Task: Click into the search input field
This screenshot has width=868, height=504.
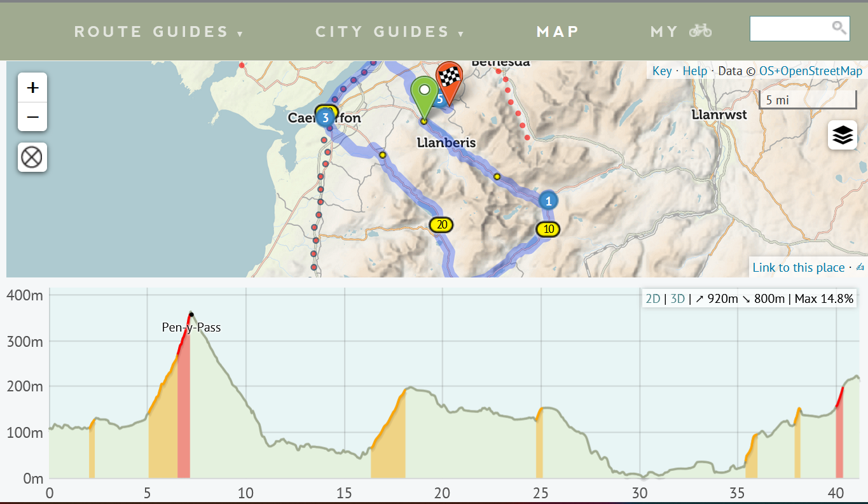Action: point(790,29)
